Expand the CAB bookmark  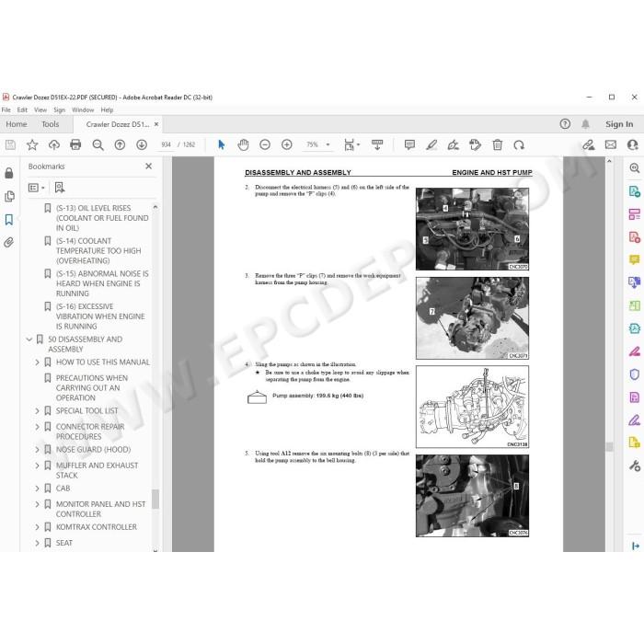(37, 489)
